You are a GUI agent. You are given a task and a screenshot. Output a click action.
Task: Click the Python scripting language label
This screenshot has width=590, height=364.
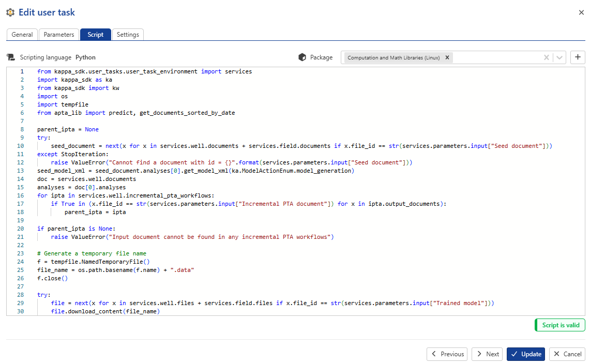coord(85,57)
